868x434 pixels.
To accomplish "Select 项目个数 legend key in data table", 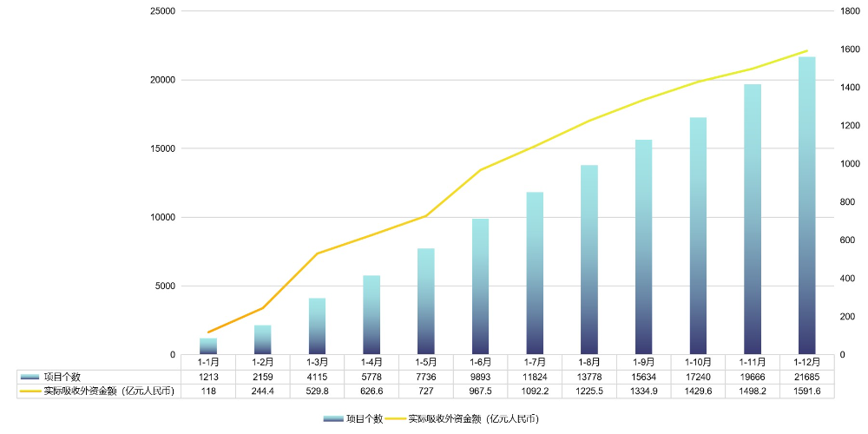I will click(30, 377).
